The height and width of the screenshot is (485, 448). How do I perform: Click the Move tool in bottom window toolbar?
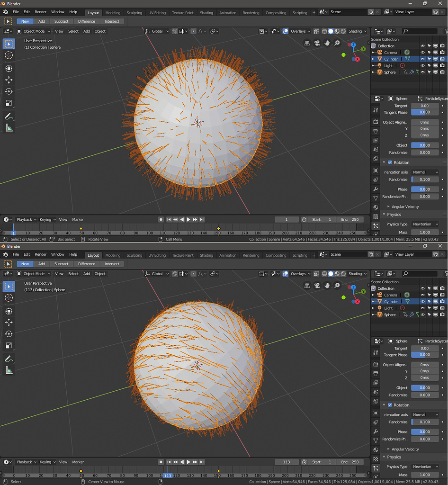(x=9, y=322)
